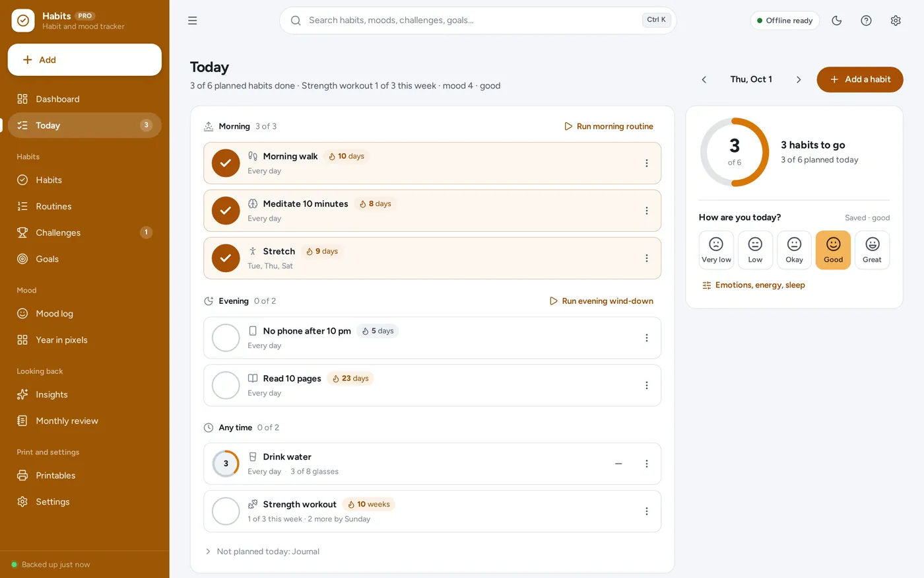This screenshot has width=924, height=578.
Task: Focus the search habits, moods field
Action: coord(478,20)
